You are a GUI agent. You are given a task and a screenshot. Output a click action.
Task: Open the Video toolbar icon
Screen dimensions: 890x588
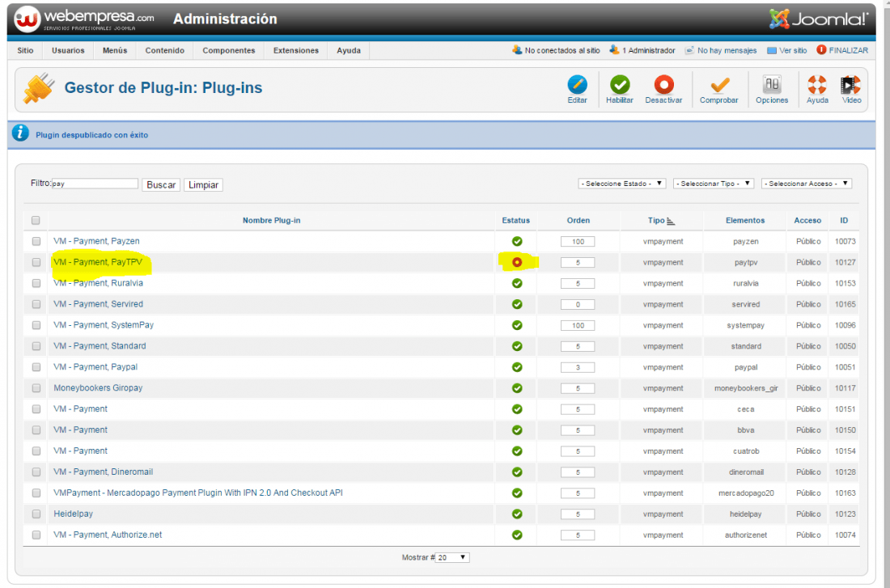pos(851,85)
